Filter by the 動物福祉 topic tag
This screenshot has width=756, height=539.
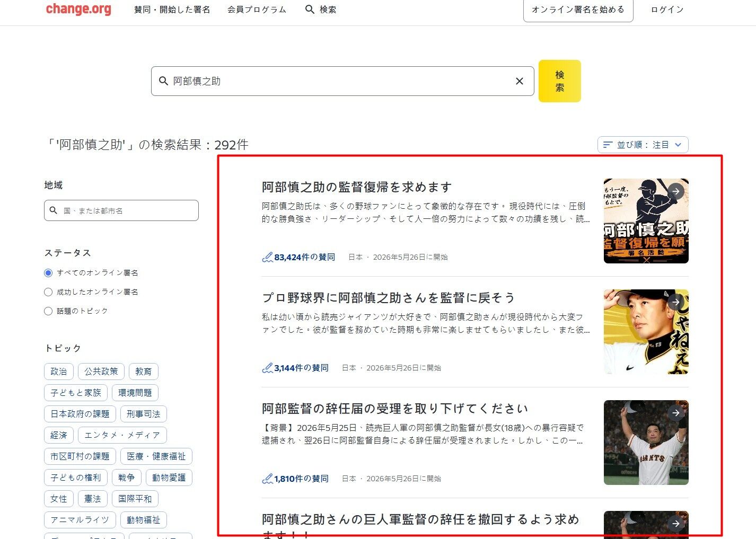pyautogui.click(x=144, y=520)
